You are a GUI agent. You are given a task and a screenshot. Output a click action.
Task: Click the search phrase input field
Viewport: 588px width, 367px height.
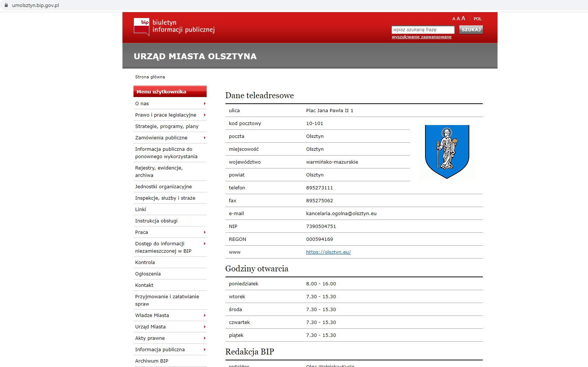pyautogui.click(x=423, y=30)
